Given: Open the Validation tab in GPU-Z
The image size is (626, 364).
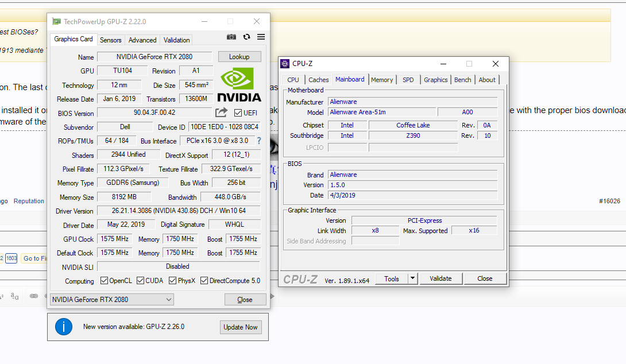Looking at the screenshot, I should [176, 40].
